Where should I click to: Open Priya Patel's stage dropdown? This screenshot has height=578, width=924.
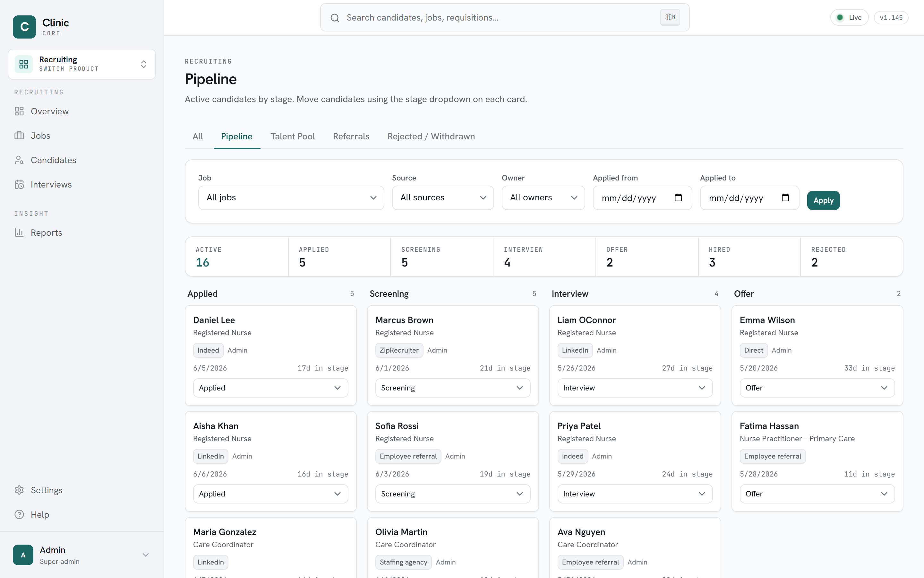[635, 494]
